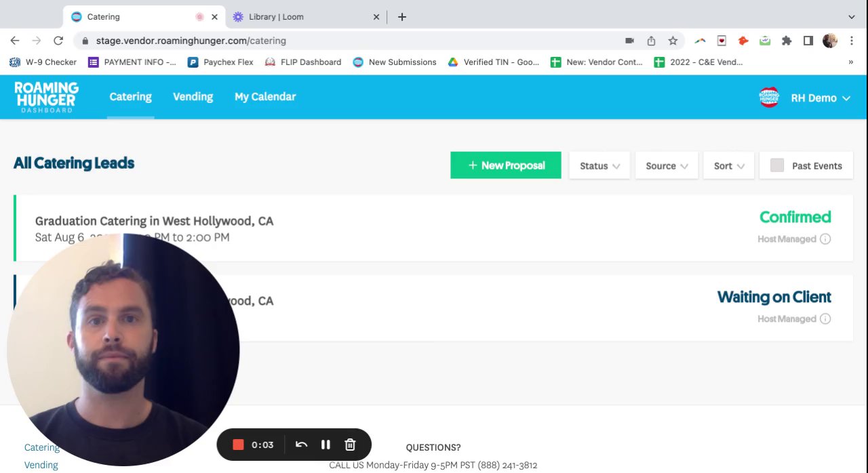
Task: Open the Chrome profile avatar
Action: (x=830, y=41)
